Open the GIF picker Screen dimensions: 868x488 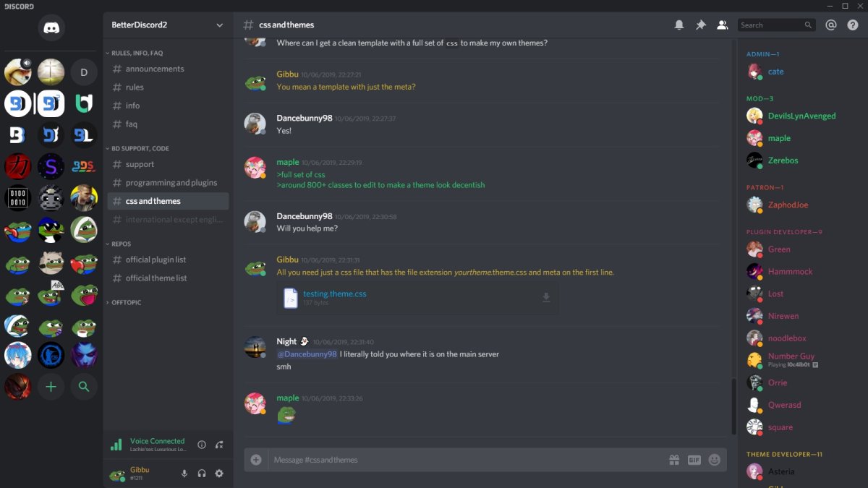click(694, 460)
